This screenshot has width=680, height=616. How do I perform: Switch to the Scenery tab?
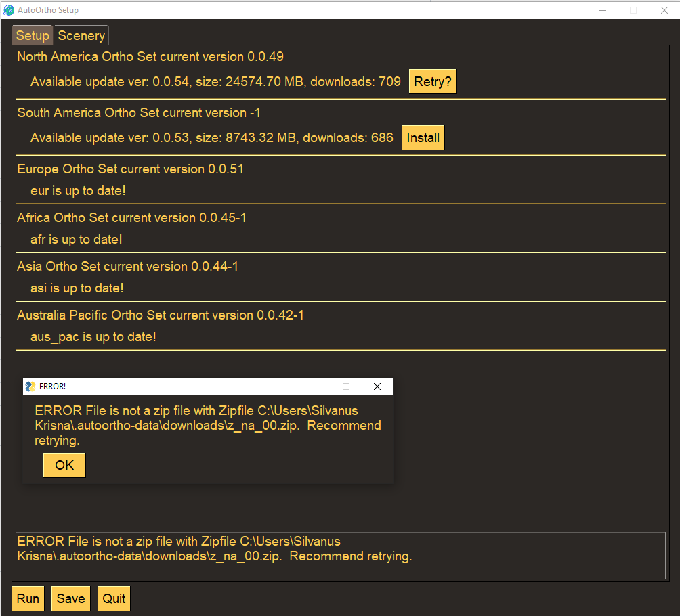pos(81,35)
